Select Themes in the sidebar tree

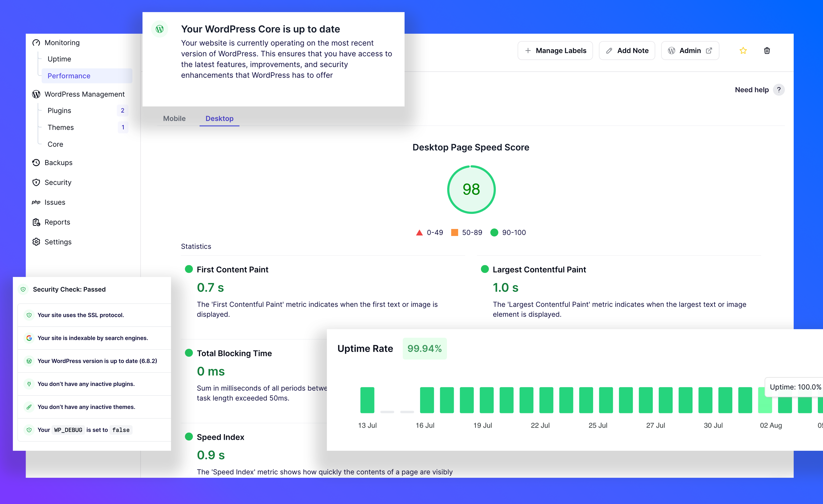(x=60, y=127)
